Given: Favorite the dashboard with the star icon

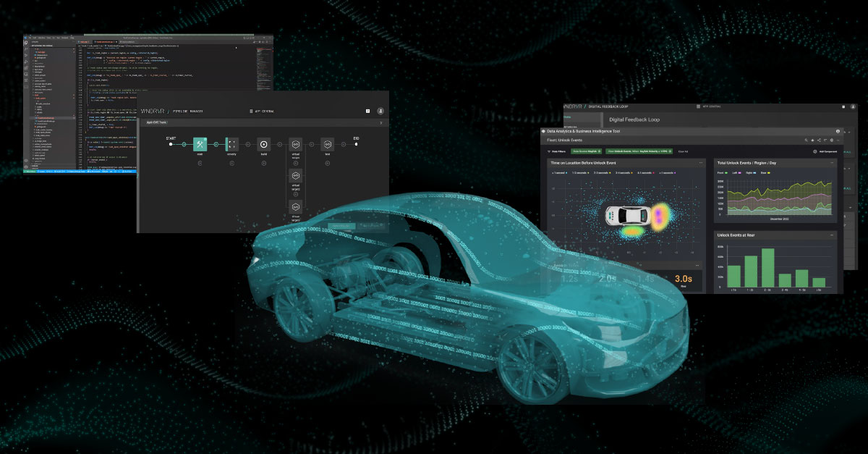Looking at the screenshot, I should (814, 140).
